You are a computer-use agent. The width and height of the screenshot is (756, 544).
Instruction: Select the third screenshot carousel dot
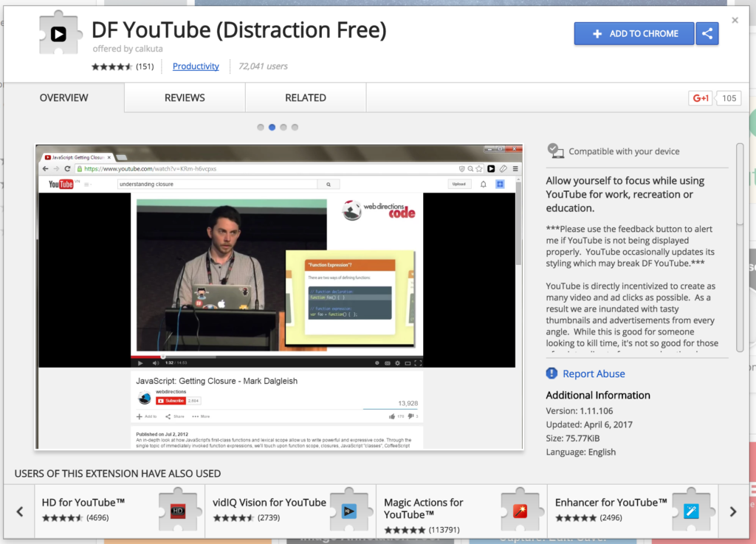(x=283, y=127)
